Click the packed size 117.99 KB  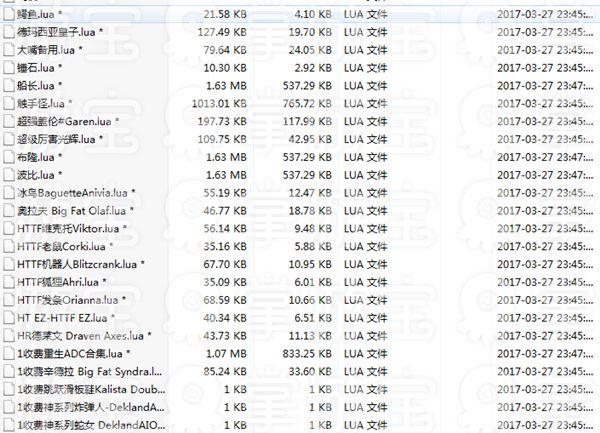tap(307, 122)
